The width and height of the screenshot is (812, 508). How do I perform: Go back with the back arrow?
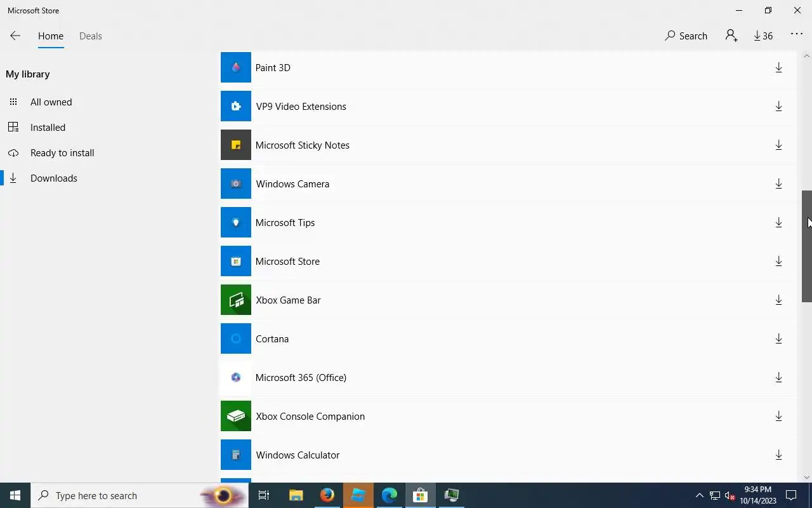[15, 36]
